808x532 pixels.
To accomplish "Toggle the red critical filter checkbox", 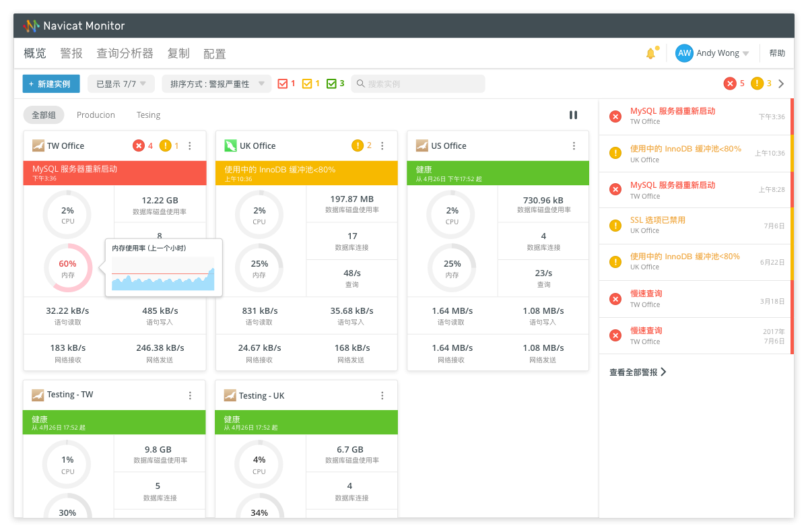I will [283, 84].
